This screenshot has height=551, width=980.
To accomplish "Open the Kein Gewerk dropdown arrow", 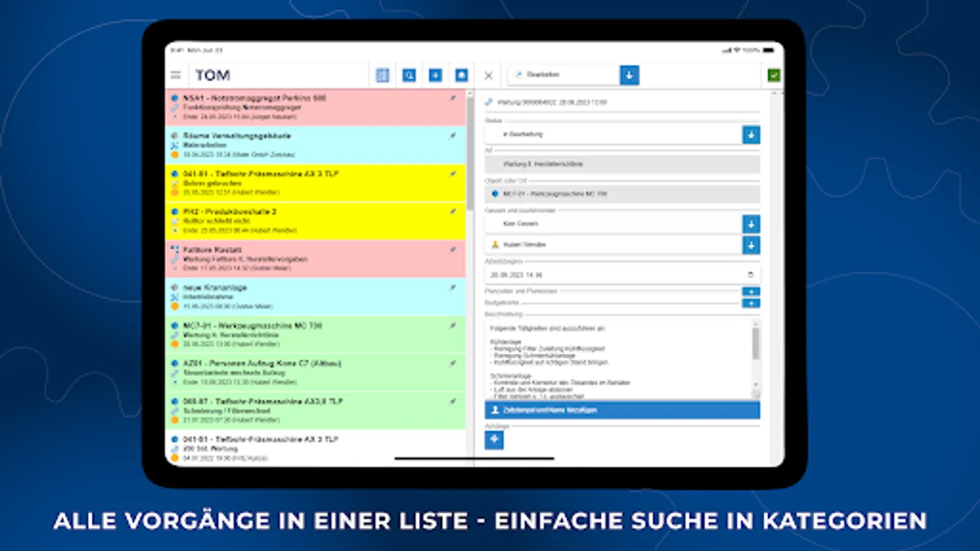I will pyautogui.click(x=751, y=224).
